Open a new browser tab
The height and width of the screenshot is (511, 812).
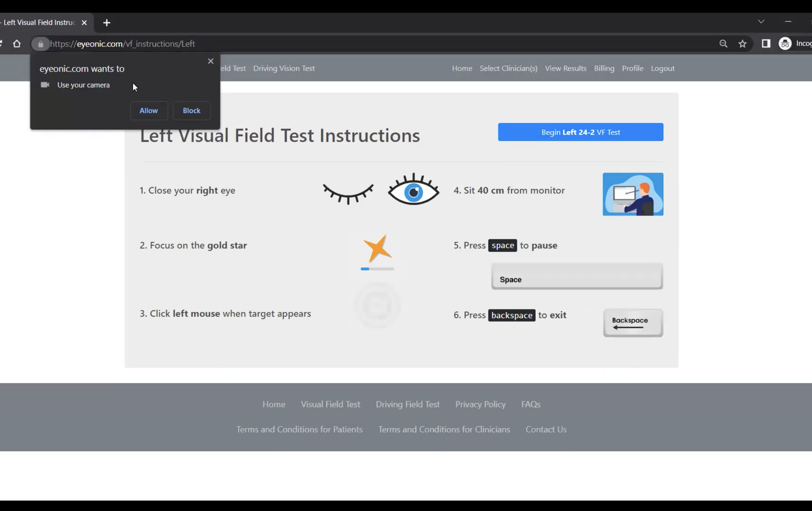click(107, 23)
